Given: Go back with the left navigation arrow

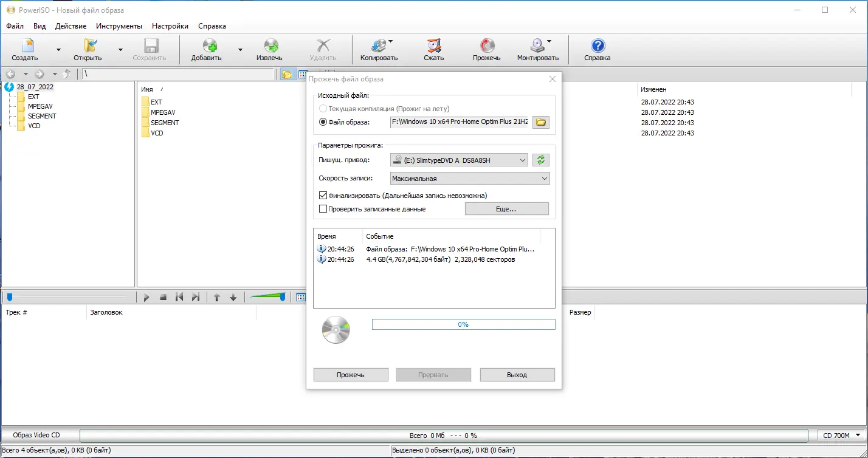Looking at the screenshot, I should click(10, 74).
